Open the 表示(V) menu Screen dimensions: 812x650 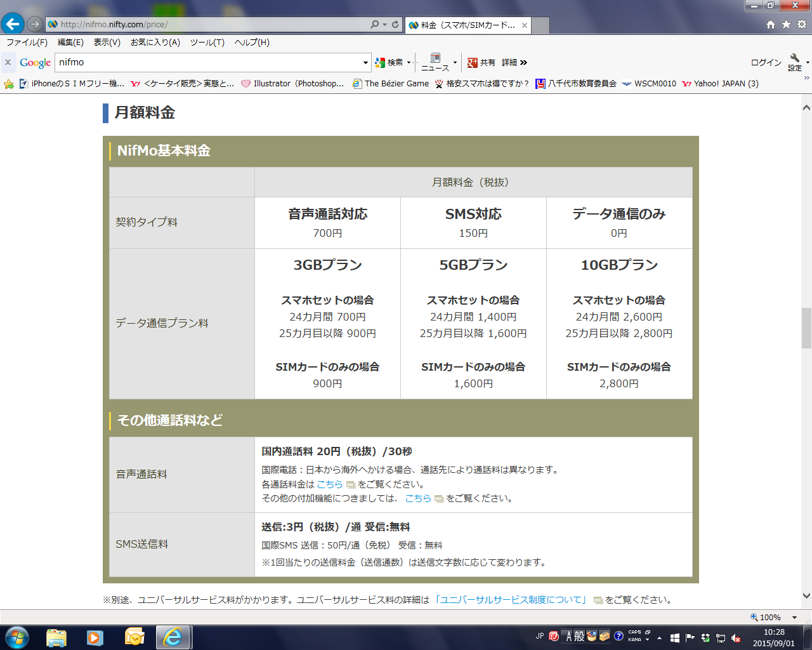coord(107,43)
